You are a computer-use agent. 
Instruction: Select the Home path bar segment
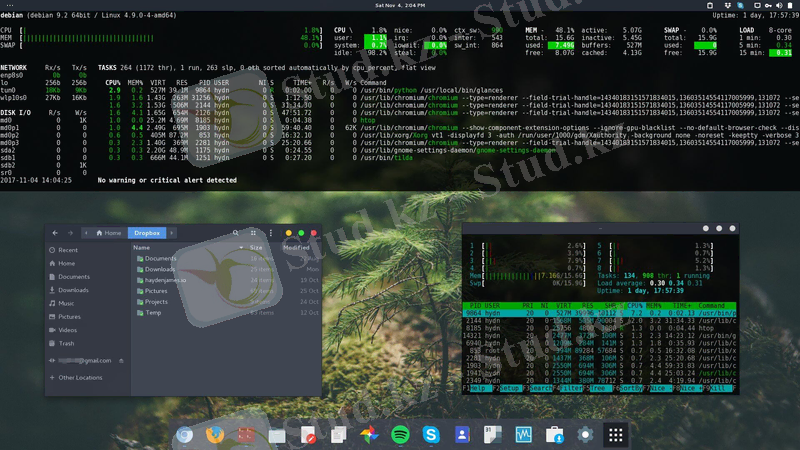(109, 233)
